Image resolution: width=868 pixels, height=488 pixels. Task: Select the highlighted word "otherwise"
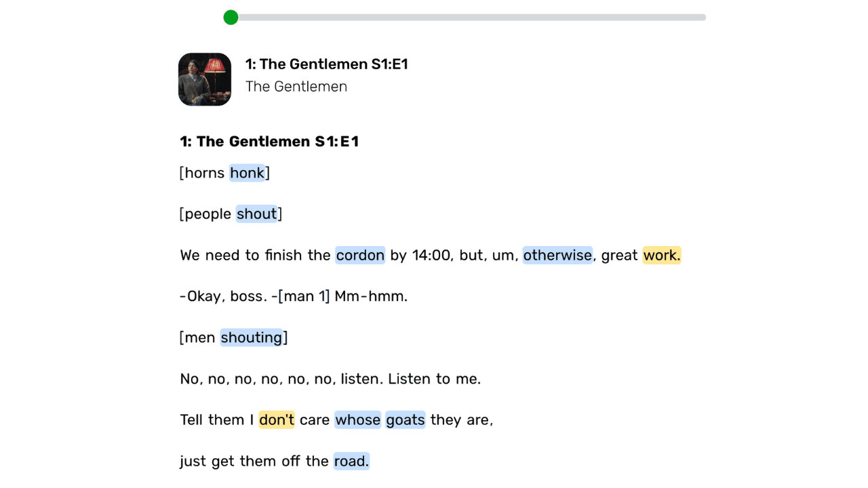pos(557,255)
